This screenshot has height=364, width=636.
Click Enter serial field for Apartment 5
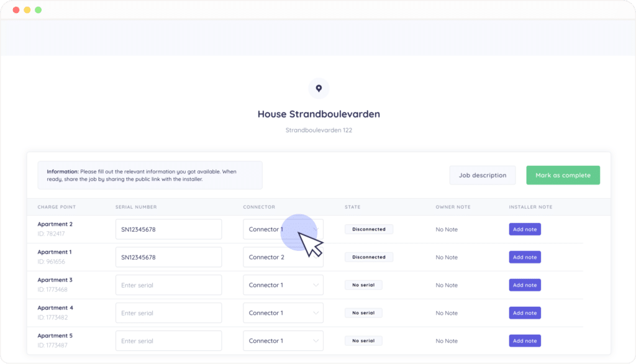click(x=168, y=341)
